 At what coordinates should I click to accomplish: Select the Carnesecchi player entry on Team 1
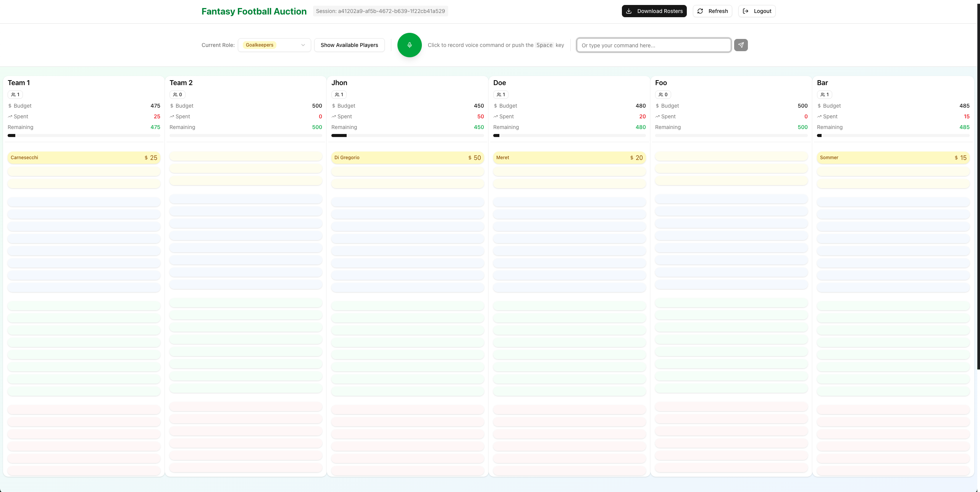pyautogui.click(x=84, y=157)
